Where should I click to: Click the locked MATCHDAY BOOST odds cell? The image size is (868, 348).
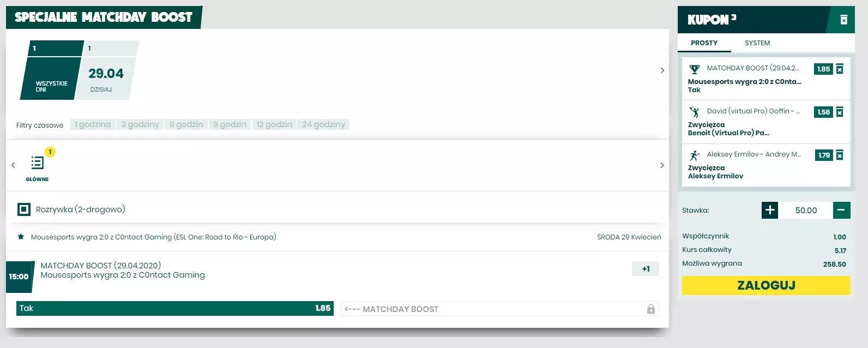click(x=500, y=309)
